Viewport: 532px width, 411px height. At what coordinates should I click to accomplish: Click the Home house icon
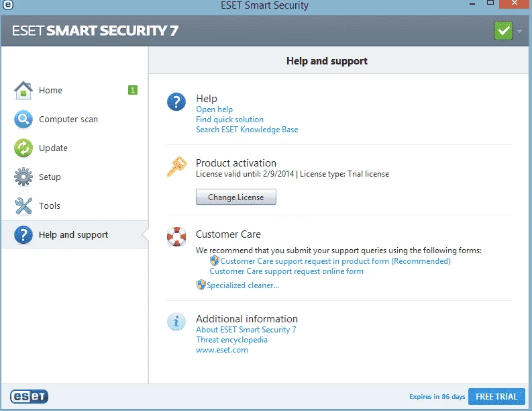[x=23, y=91]
